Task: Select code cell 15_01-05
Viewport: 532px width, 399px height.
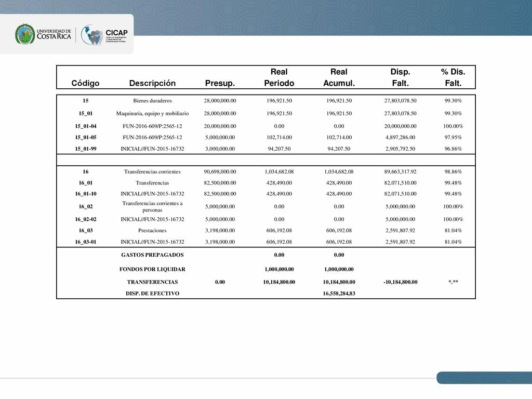Action: (x=86, y=137)
